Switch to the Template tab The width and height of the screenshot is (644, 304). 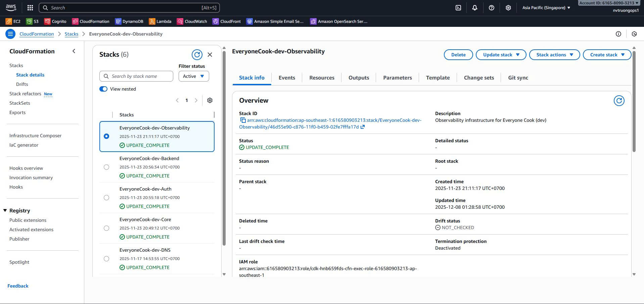438,78
